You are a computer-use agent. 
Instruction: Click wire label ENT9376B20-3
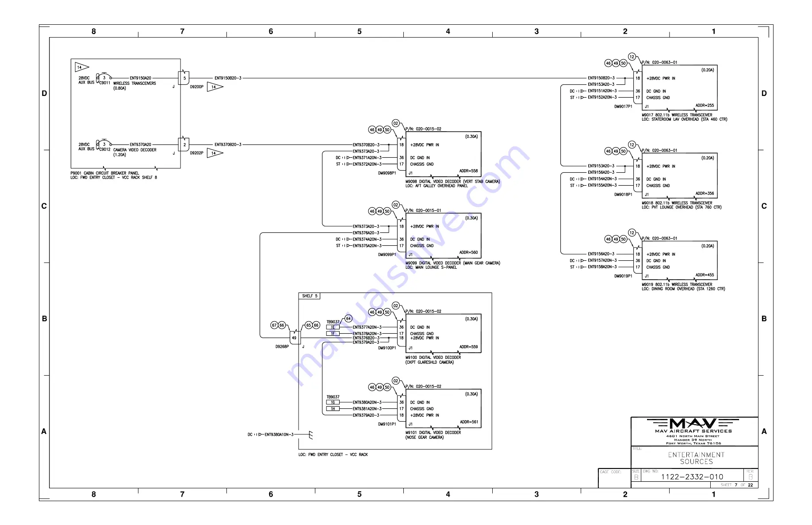[x=366, y=338]
